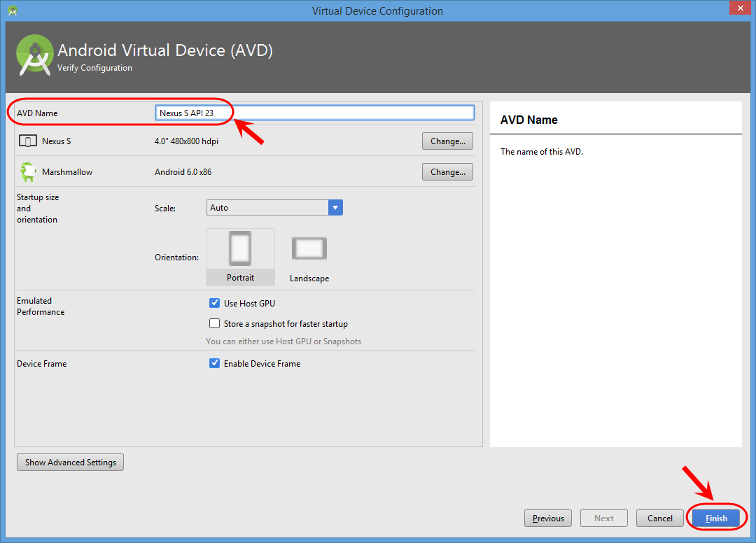Click the 'Nexus S' device label
Screen dimensions: 756x543
[57, 141]
